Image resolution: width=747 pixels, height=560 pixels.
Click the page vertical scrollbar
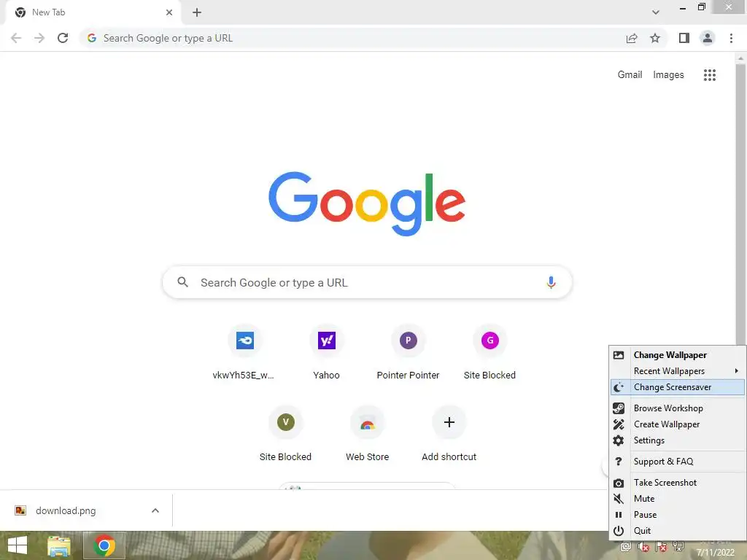click(x=740, y=205)
